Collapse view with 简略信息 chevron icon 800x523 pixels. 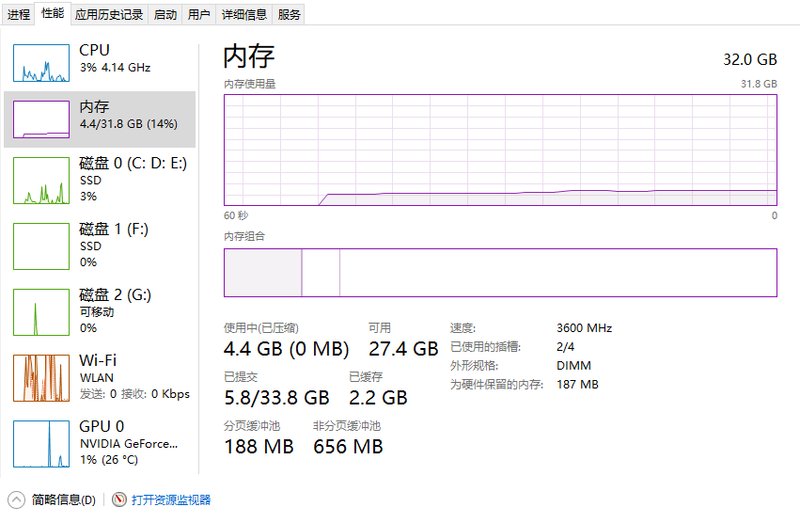(16, 500)
